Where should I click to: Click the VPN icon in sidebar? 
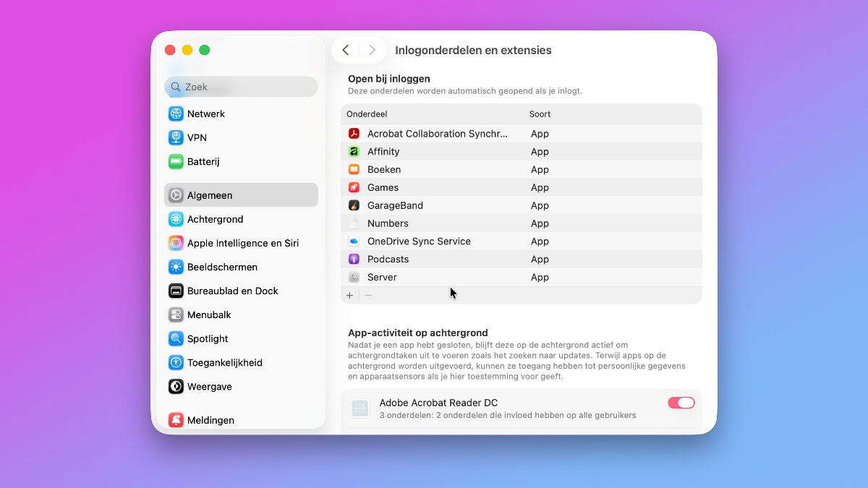pyautogui.click(x=176, y=137)
